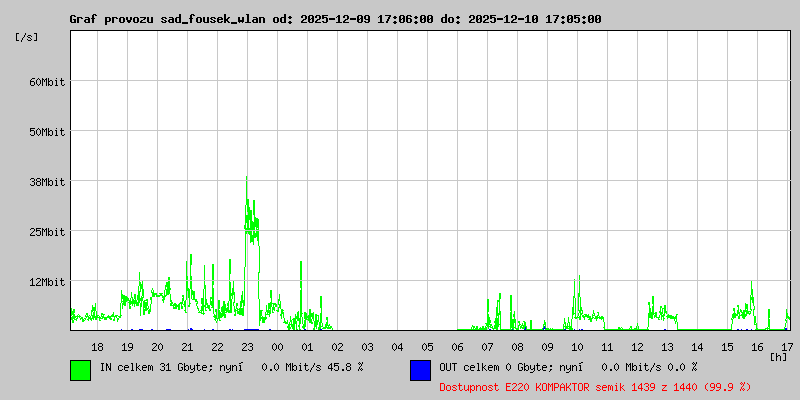Click the hour label '13' on the x-axis
This screenshot has width=800, height=400.
[x=667, y=347]
